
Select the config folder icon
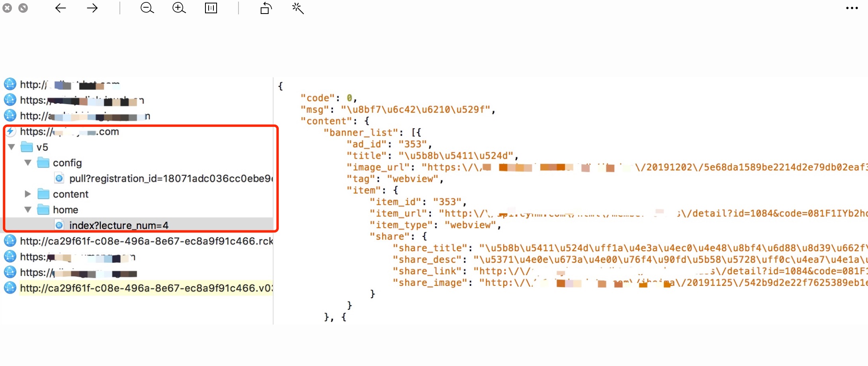click(43, 163)
